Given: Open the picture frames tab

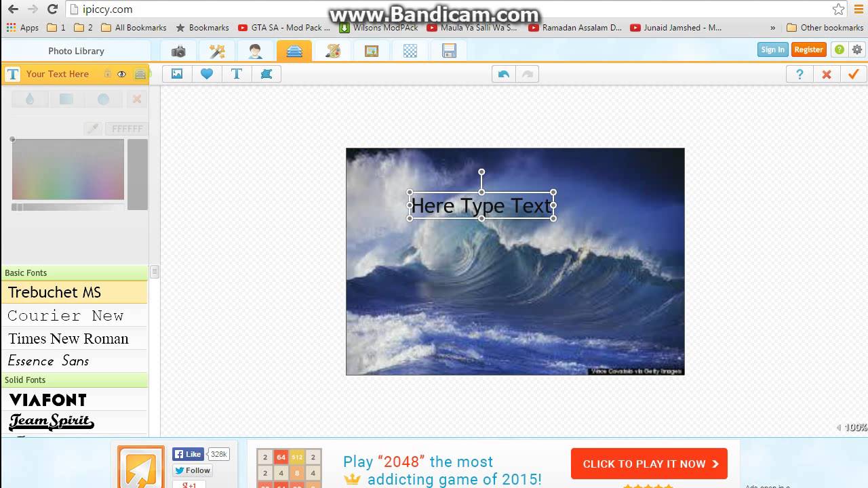Looking at the screenshot, I should tap(372, 51).
